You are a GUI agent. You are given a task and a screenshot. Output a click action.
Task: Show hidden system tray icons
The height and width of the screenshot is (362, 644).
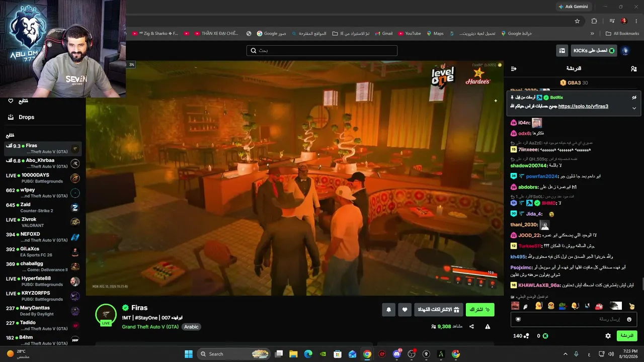[x=566, y=354]
